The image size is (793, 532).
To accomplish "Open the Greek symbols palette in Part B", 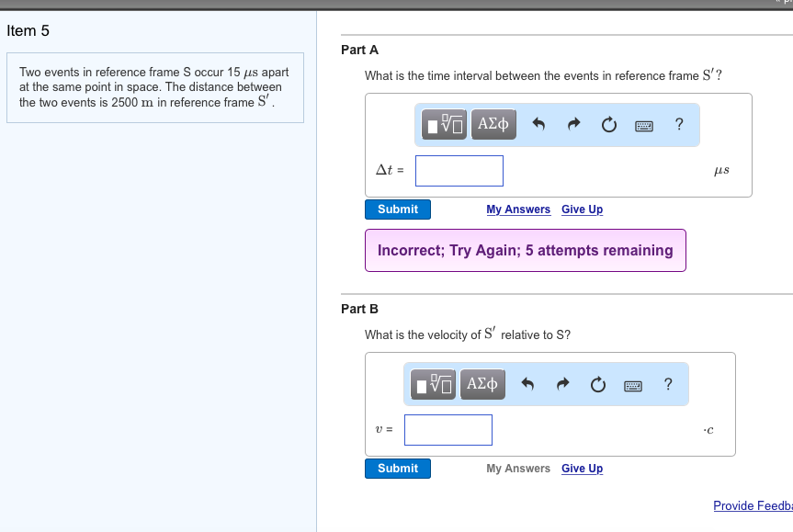I will (x=481, y=384).
